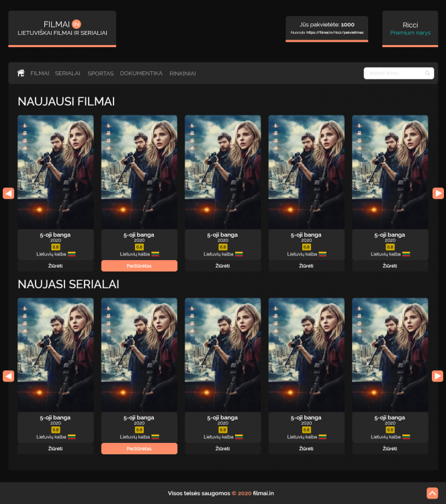Open first poster in Naujasi Serialai
Image resolution: width=446 pixels, height=504 pixels.
click(x=56, y=355)
